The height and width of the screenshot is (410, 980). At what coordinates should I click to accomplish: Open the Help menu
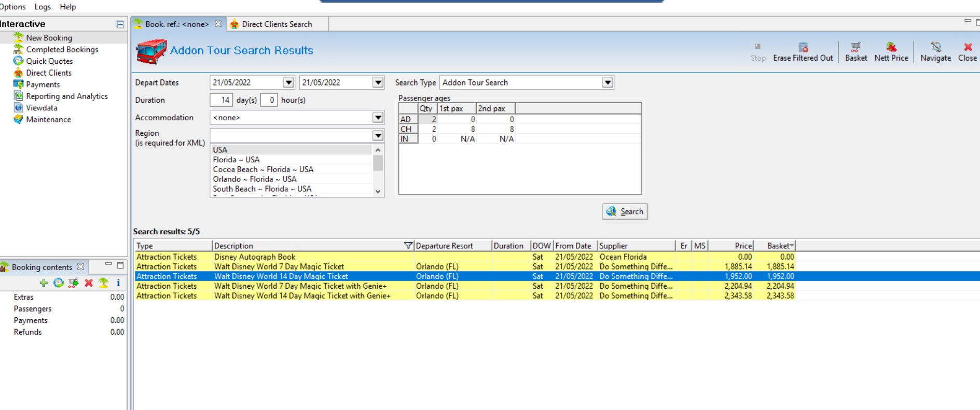click(67, 7)
